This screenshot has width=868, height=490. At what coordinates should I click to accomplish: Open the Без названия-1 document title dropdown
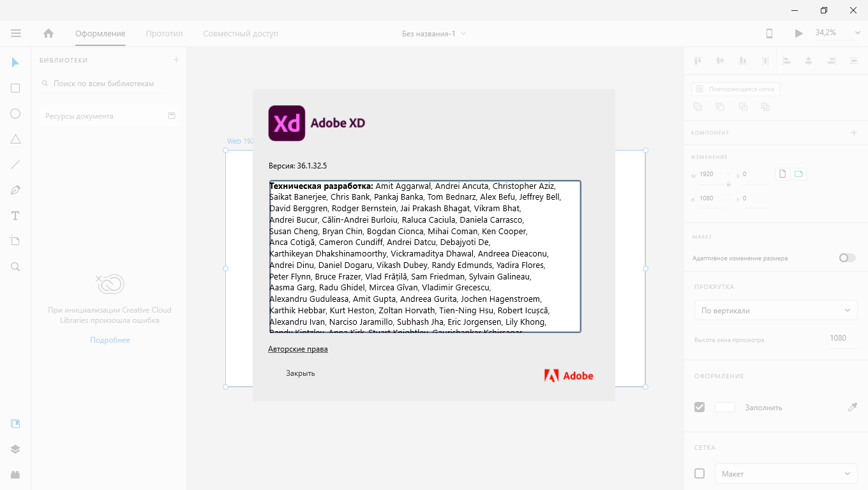[x=434, y=33]
